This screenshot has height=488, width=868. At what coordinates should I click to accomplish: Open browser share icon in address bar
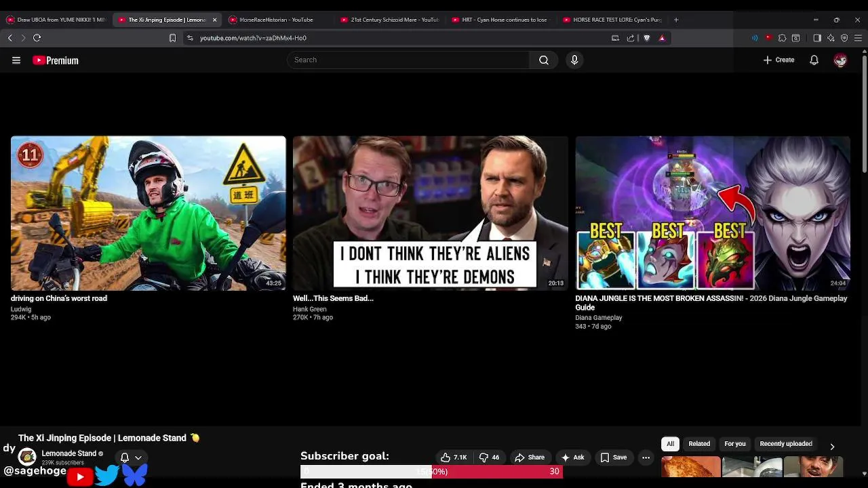[x=631, y=38]
